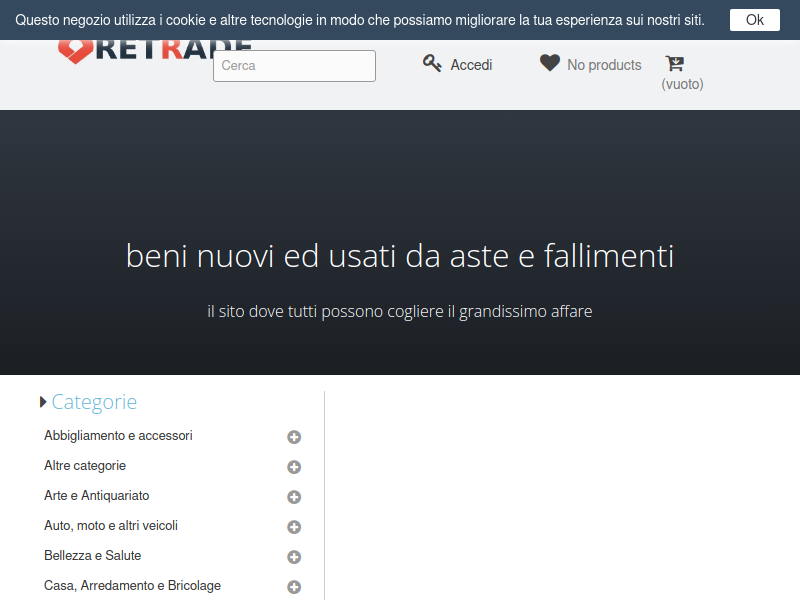
Task: Click the key icon beside Accedi
Action: tap(432, 64)
